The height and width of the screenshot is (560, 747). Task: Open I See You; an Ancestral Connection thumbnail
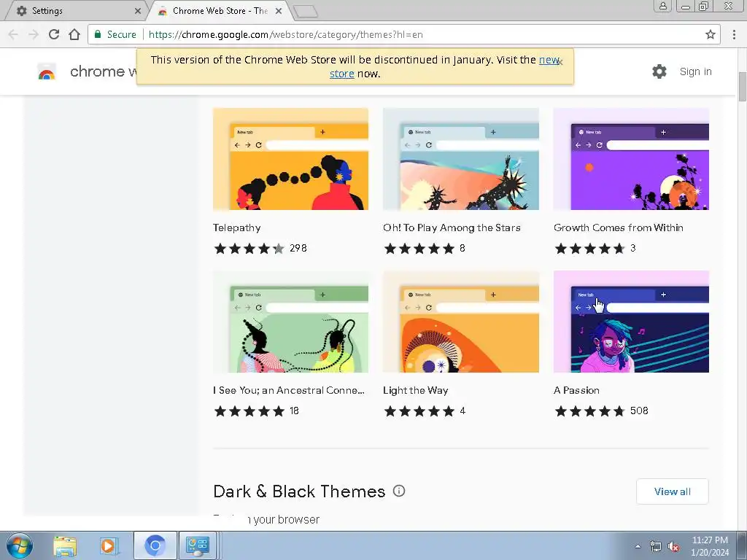[x=290, y=322]
